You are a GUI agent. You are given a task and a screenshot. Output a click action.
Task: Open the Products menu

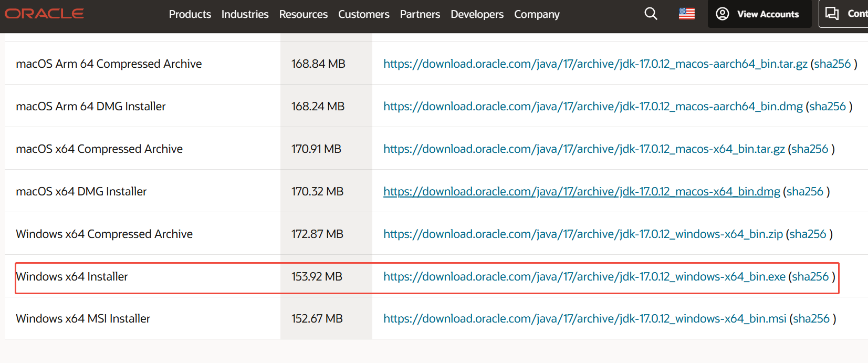190,14
